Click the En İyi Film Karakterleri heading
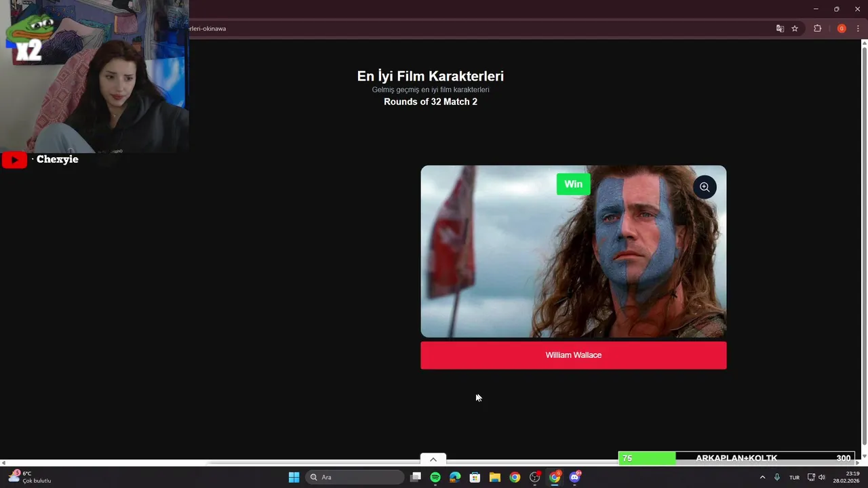Viewport: 868px width, 488px height. pos(431,77)
